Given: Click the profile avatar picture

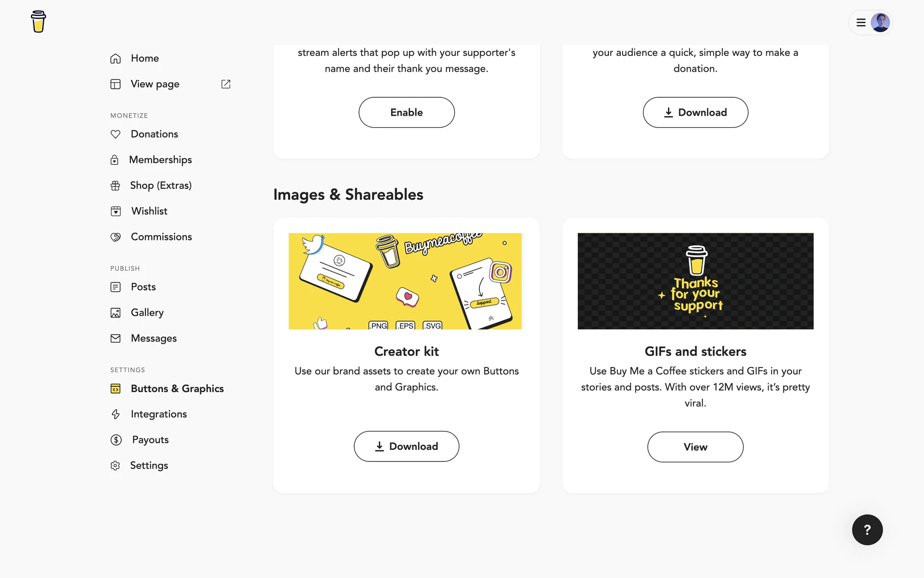Looking at the screenshot, I should click(x=880, y=23).
